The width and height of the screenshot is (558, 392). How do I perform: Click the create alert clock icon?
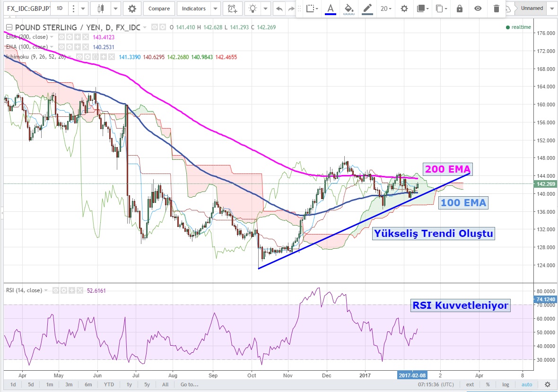pos(232,9)
